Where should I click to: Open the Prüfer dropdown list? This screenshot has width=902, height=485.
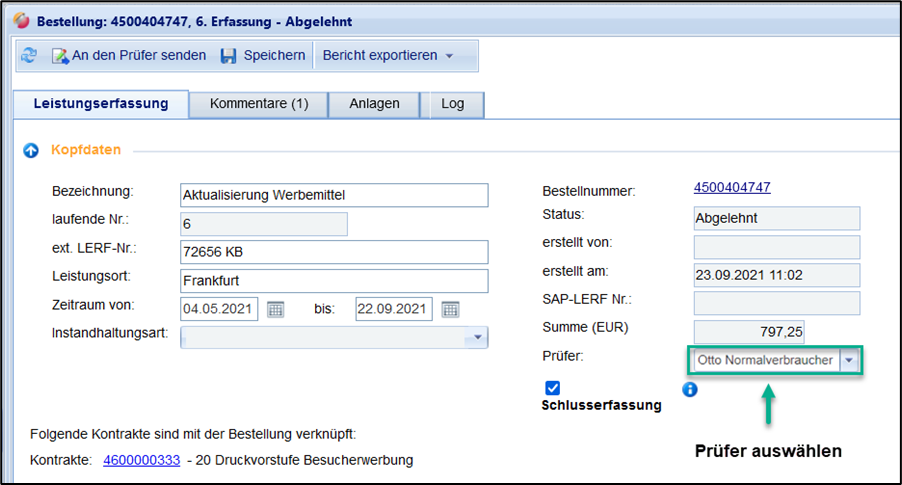[849, 360]
